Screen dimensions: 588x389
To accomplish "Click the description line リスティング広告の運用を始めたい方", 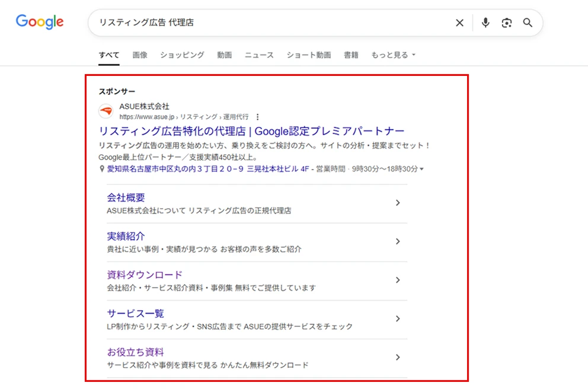I will click(264, 145).
